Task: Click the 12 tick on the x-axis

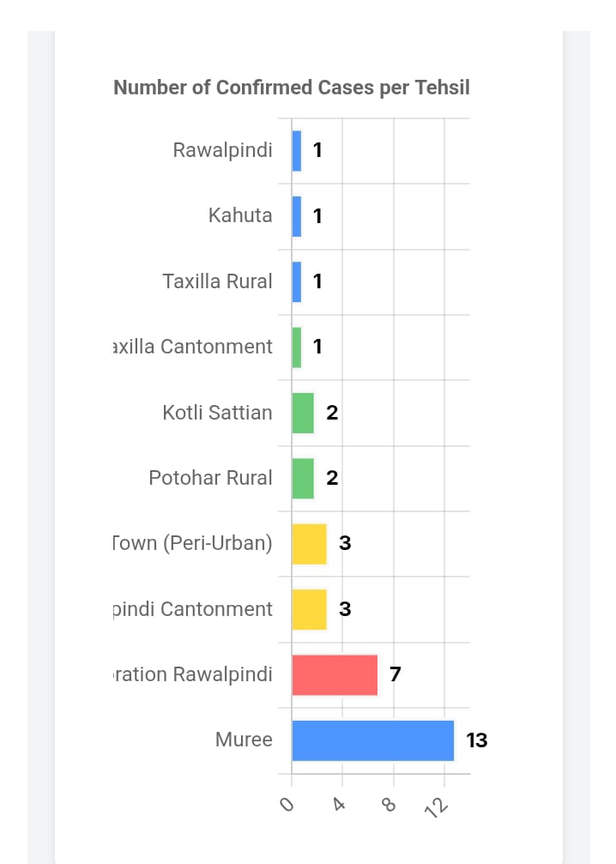Action: (x=437, y=807)
